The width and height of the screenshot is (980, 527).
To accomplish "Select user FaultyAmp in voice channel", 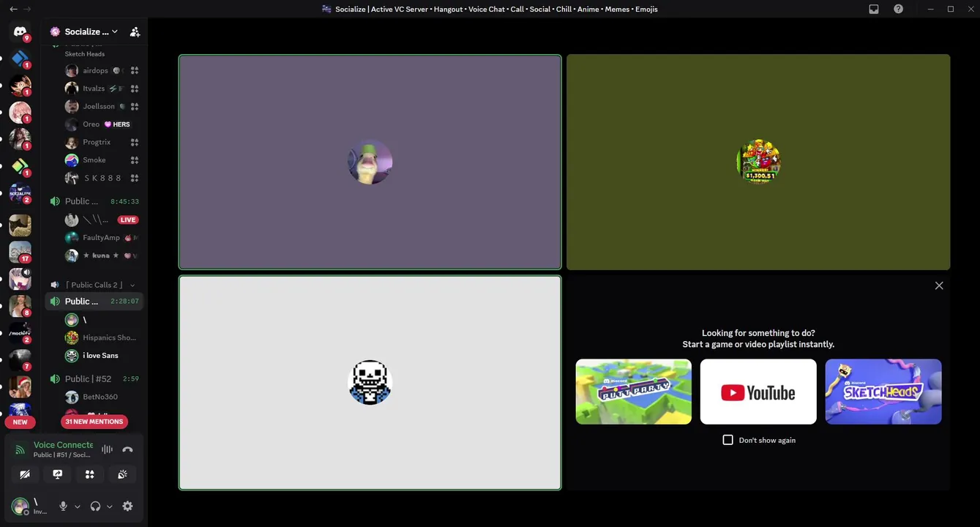I will [102, 238].
